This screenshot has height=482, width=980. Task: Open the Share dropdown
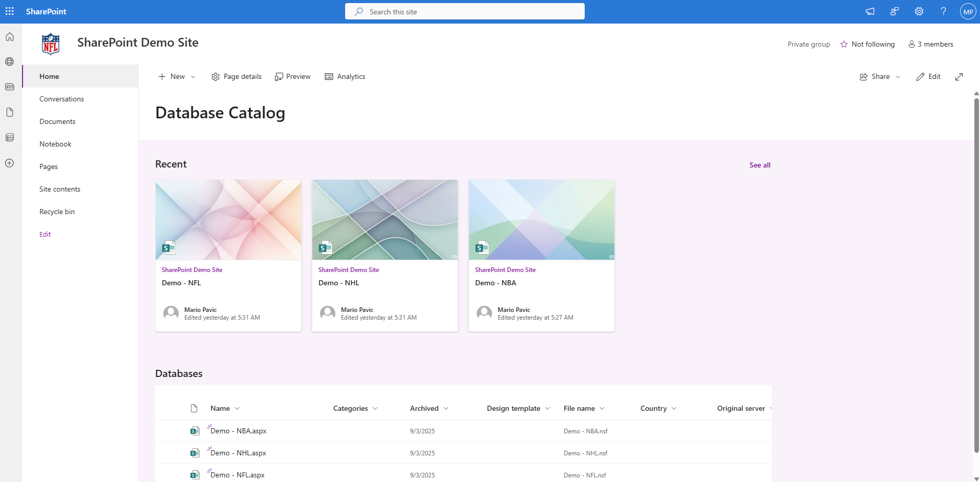[x=880, y=77]
